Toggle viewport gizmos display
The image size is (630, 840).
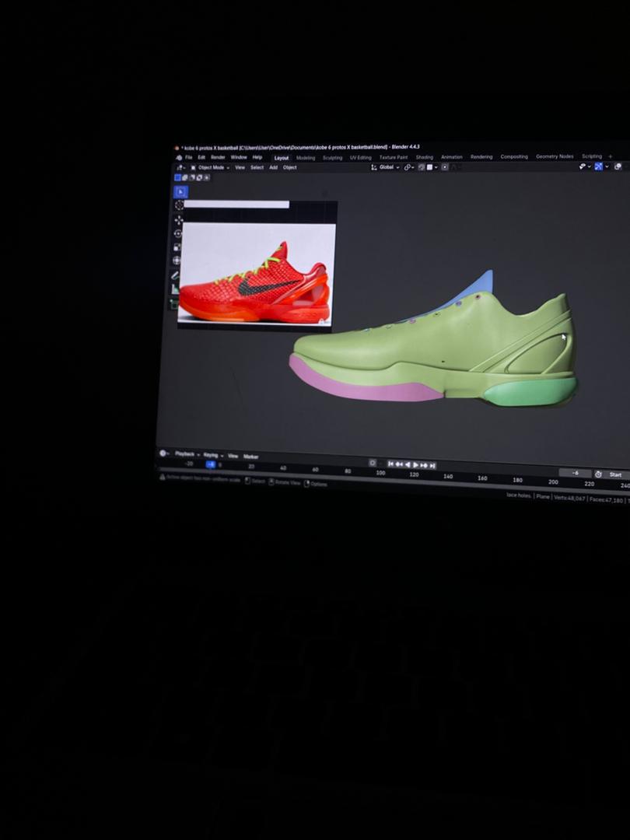point(598,166)
